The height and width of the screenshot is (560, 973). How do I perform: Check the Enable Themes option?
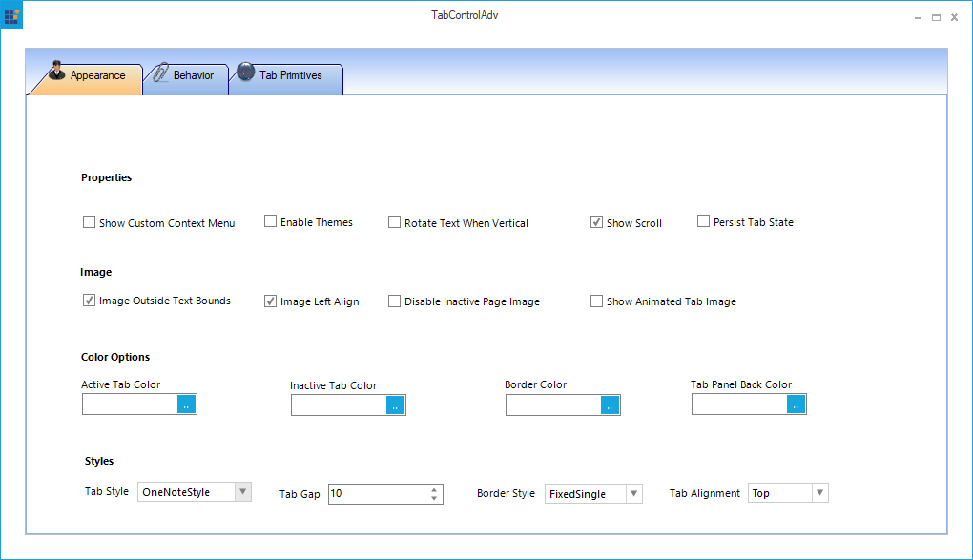pos(271,221)
